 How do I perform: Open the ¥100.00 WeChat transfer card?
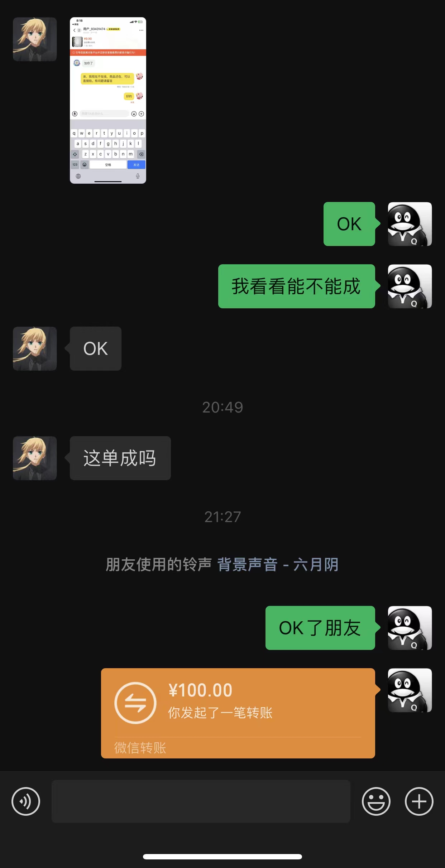click(238, 713)
